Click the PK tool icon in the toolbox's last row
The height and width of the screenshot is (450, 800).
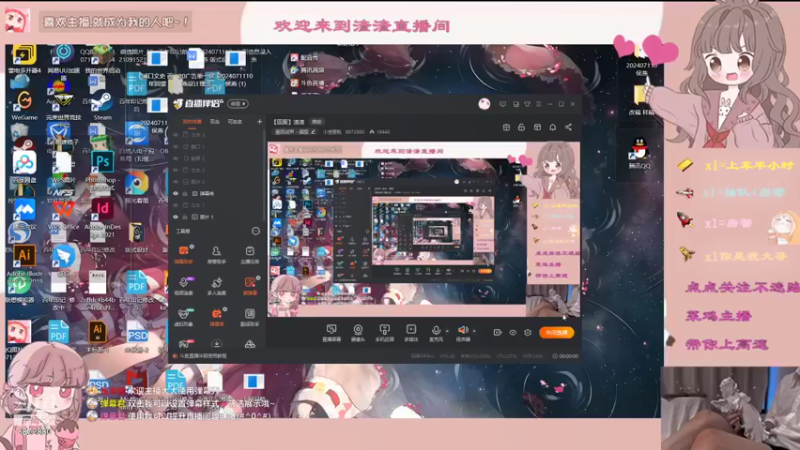(x=184, y=344)
